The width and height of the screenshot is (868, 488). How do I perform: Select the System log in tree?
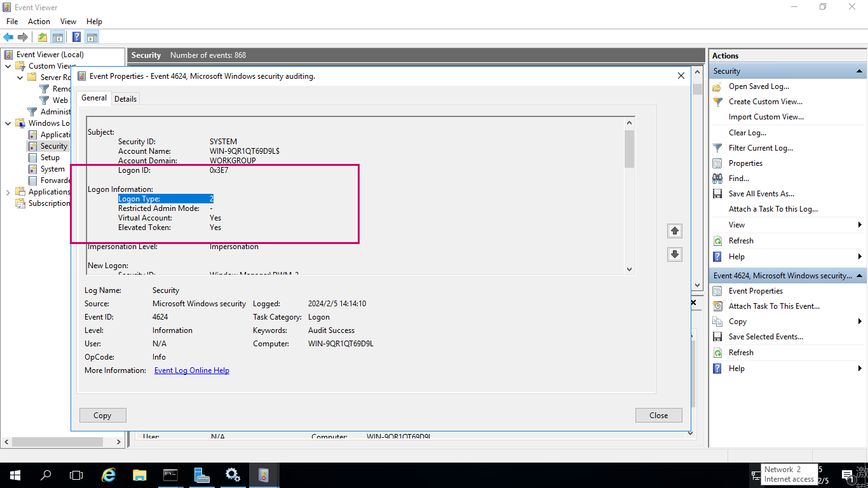point(52,169)
